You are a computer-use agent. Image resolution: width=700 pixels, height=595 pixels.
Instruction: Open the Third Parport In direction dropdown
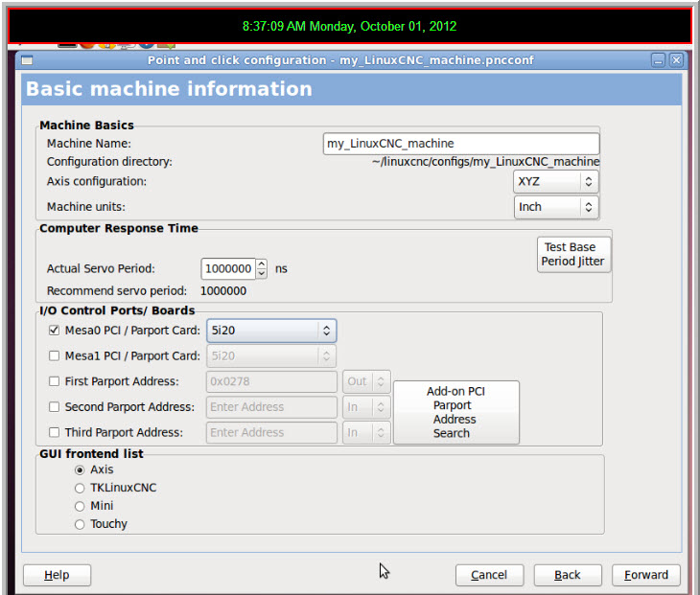(366, 432)
